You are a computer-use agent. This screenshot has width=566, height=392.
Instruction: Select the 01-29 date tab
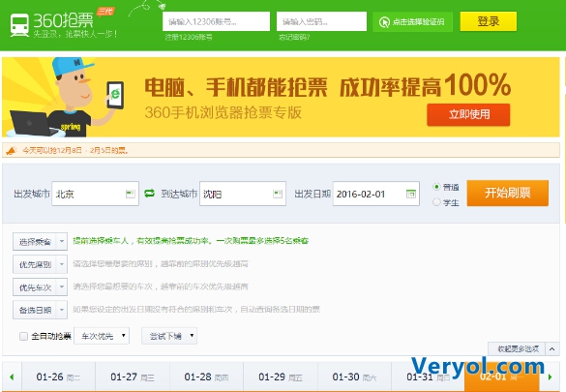281,377
